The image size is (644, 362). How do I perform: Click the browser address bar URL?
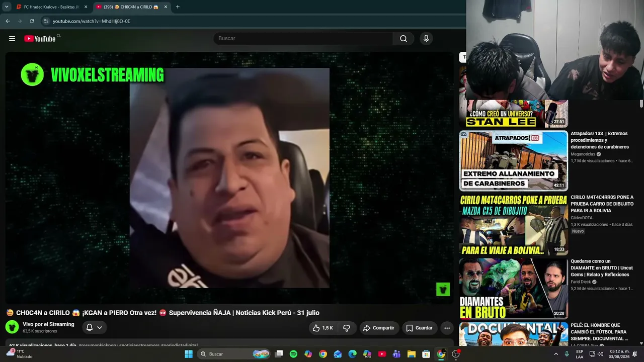click(92, 21)
